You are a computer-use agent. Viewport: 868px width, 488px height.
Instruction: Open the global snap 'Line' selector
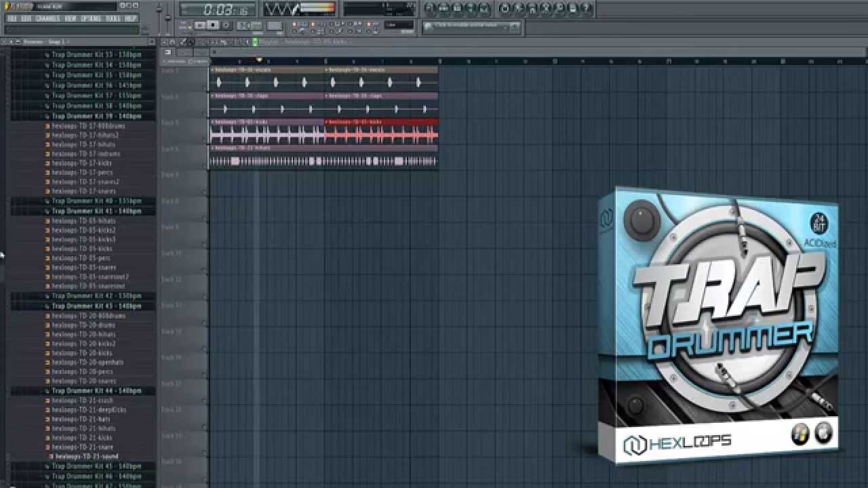pos(399,25)
